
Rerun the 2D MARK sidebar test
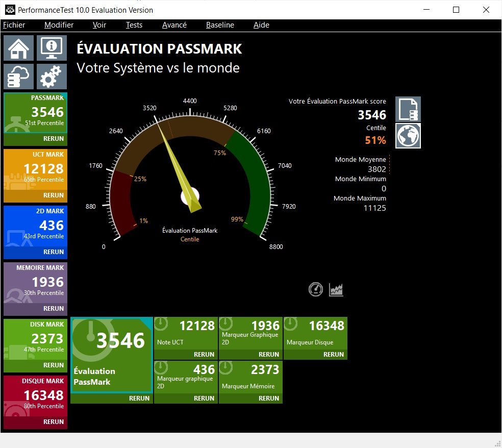pyautogui.click(x=54, y=252)
